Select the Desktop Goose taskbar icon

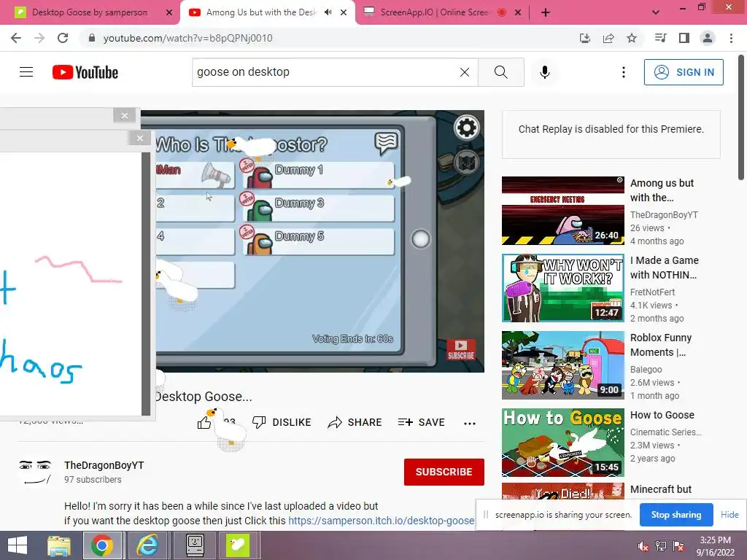237,545
